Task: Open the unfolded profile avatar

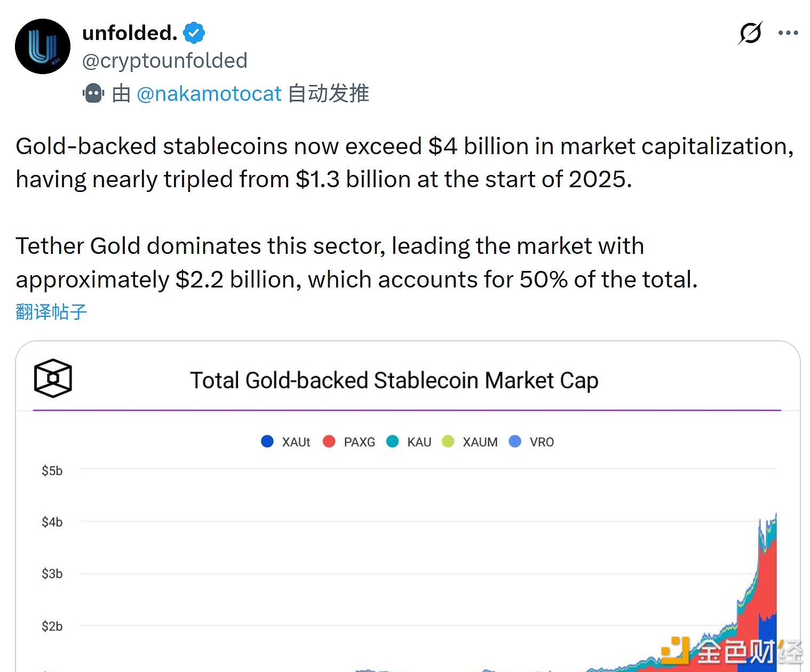Action: click(43, 46)
